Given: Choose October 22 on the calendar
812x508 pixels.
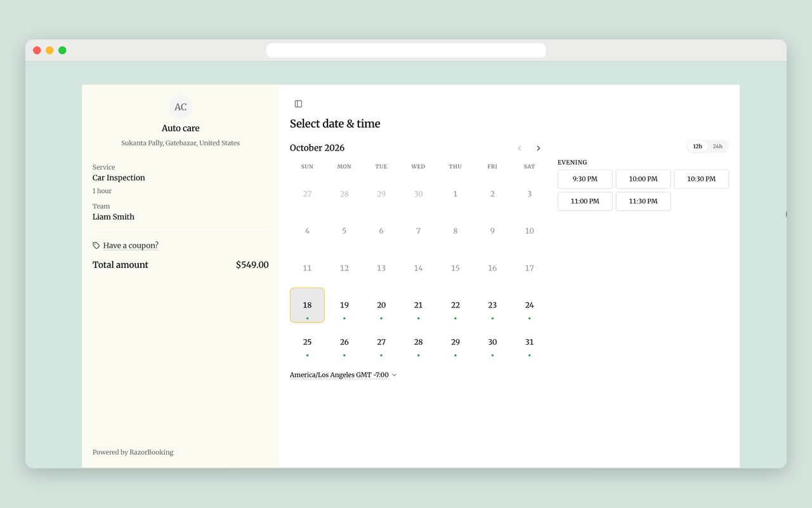Looking at the screenshot, I should point(455,305).
